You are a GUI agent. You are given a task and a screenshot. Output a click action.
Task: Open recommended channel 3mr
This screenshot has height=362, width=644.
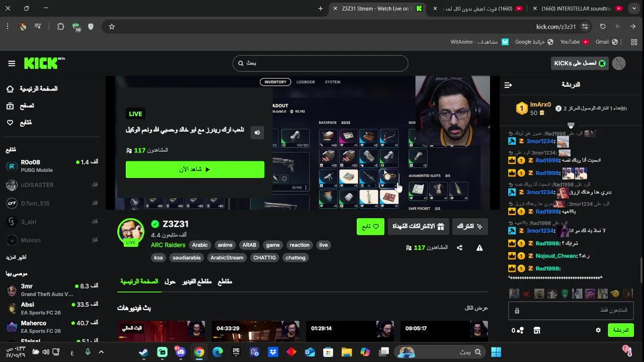52,290
